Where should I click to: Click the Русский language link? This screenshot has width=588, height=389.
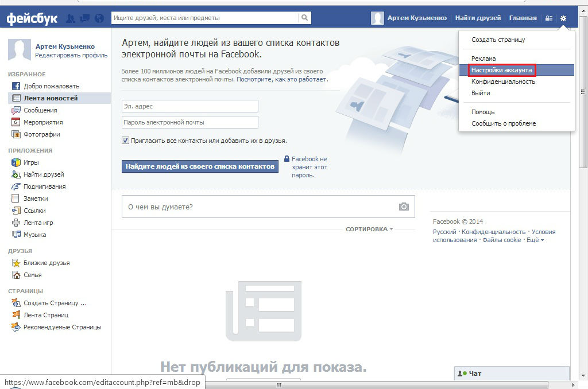[x=444, y=232]
